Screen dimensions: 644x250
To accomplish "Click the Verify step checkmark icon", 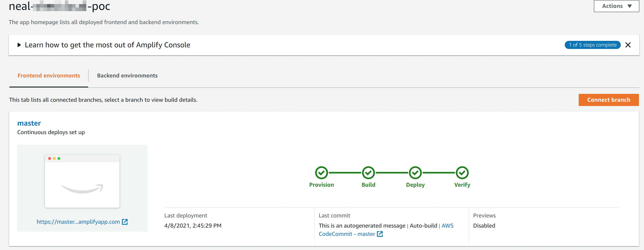I will 462,173.
